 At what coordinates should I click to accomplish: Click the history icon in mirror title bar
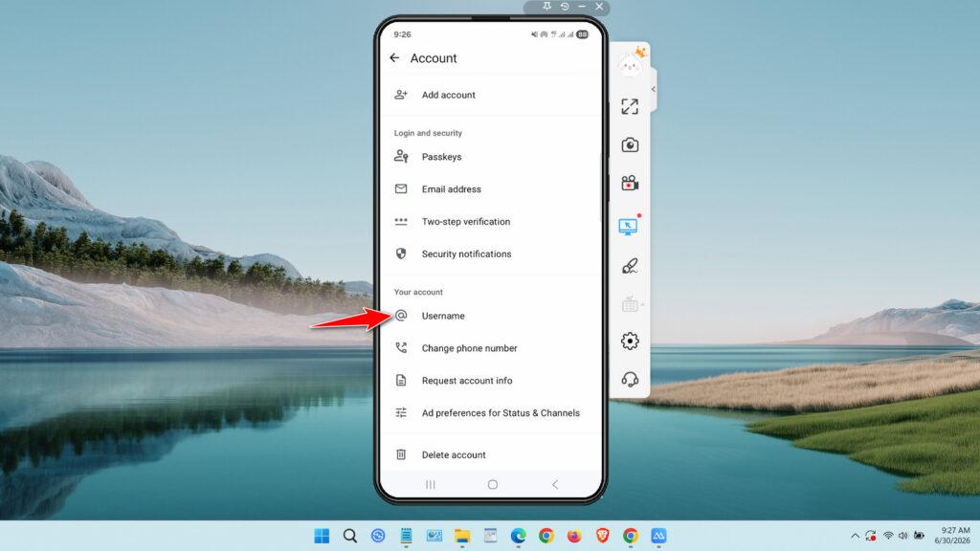tap(565, 7)
